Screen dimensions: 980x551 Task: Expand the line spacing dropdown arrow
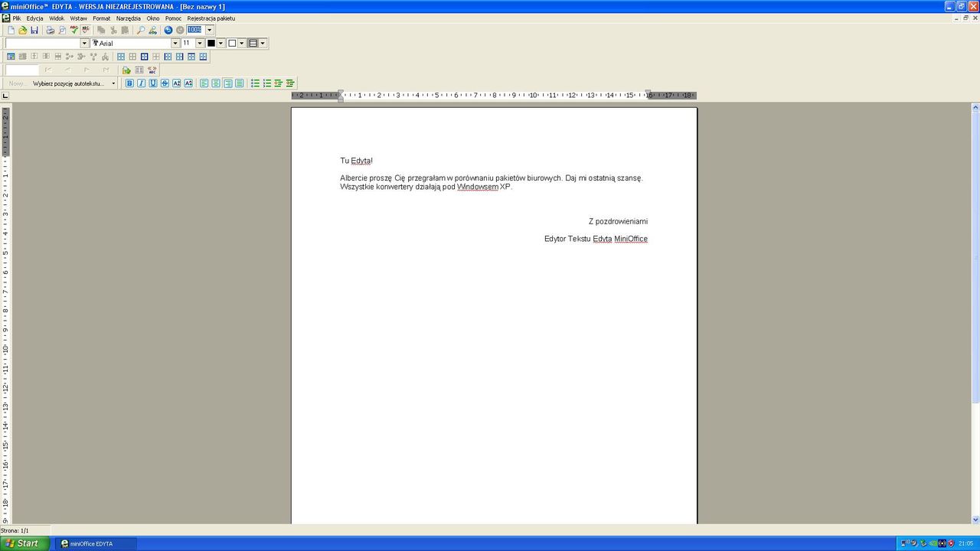click(263, 44)
